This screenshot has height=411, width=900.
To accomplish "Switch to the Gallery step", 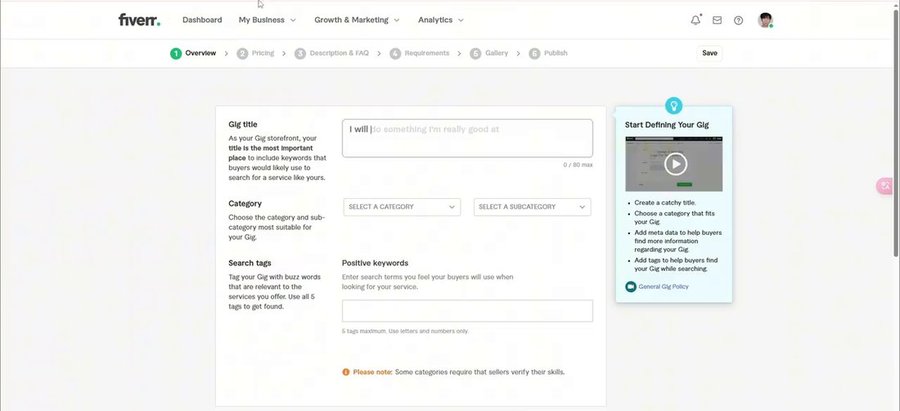I will [x=496, y=53].
